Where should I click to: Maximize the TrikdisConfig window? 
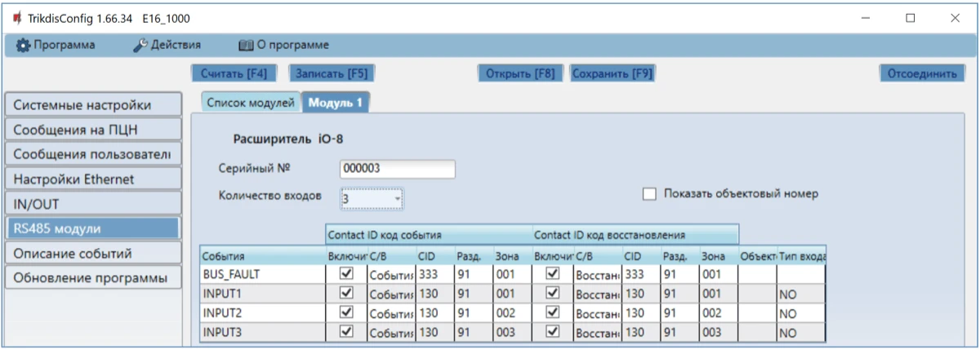pos(910,18)
